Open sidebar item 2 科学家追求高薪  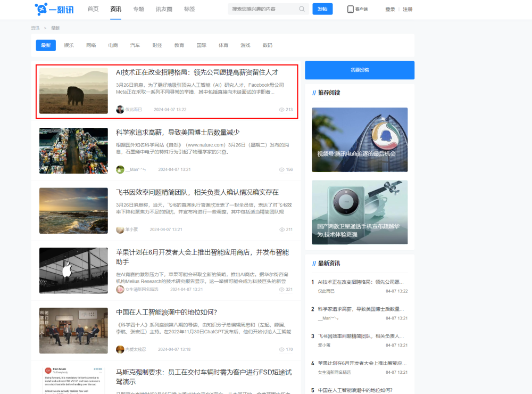click(x=361, y=309)
